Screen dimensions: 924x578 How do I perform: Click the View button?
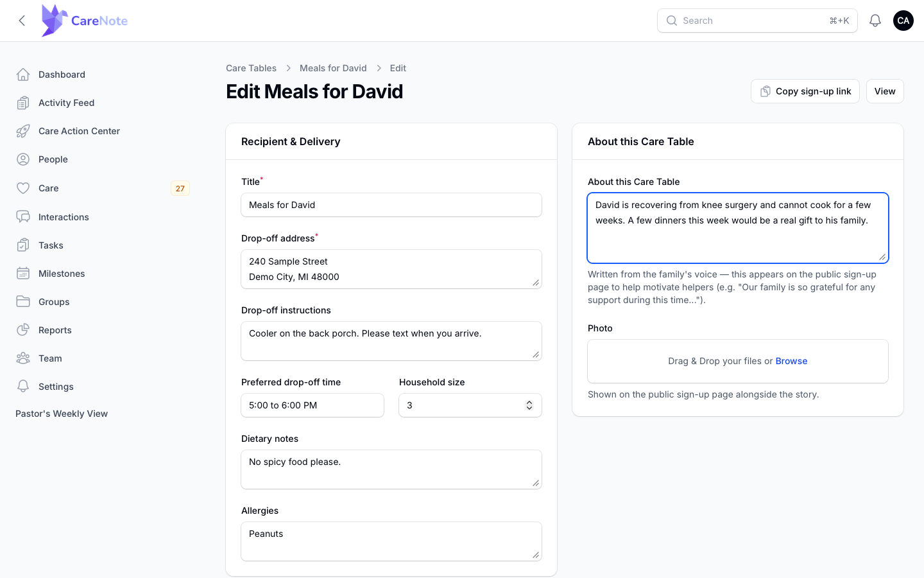tap(885, 91)
